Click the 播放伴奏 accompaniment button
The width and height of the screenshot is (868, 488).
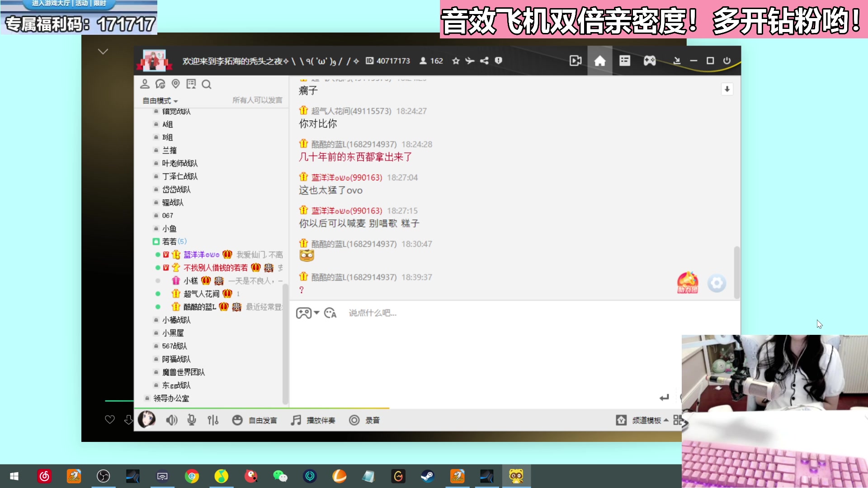(x=314, y=420)
